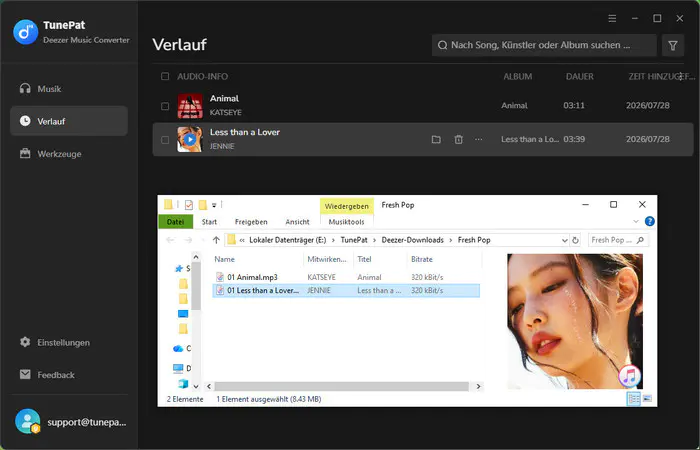Click properties checkmark icon in Explorer titlebar
This screenshot has width=700, height=450.
pyautogui.click(x=188, y=205)
